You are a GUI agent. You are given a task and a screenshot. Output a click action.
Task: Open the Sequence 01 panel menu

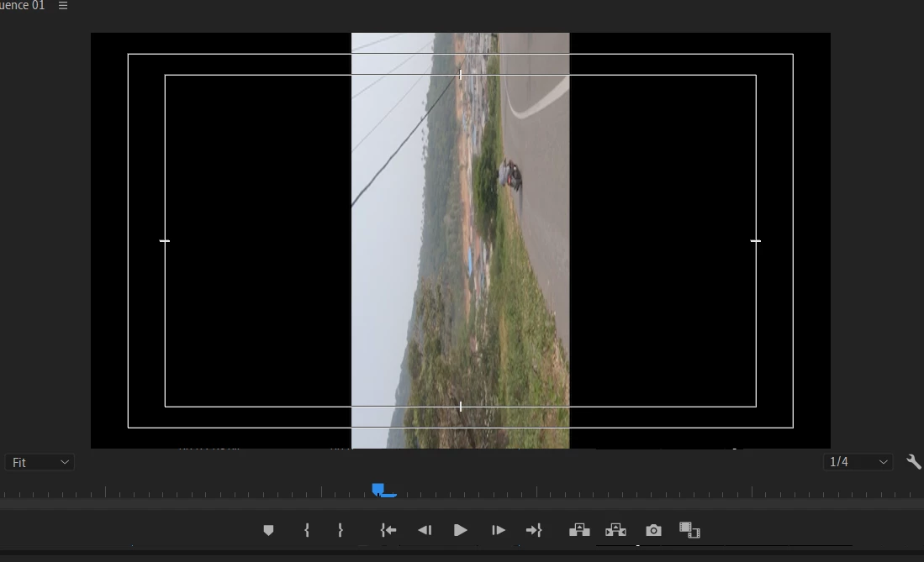point(63,6)
